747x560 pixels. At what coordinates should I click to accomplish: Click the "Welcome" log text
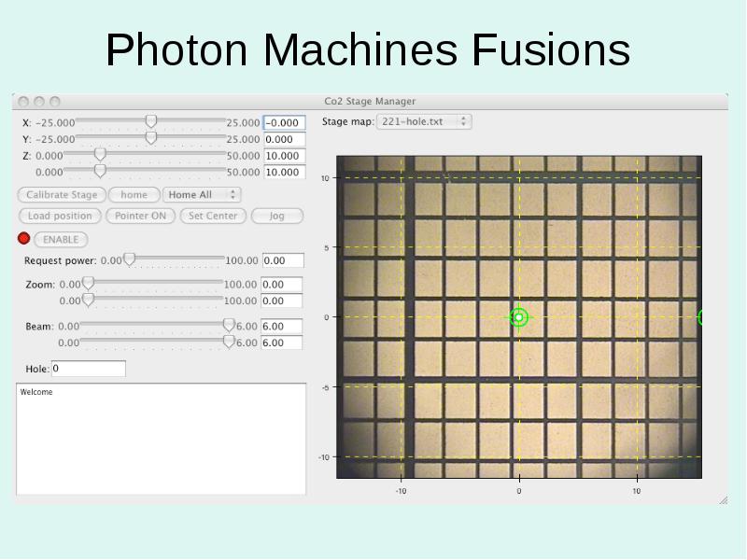tap(36, 392)
